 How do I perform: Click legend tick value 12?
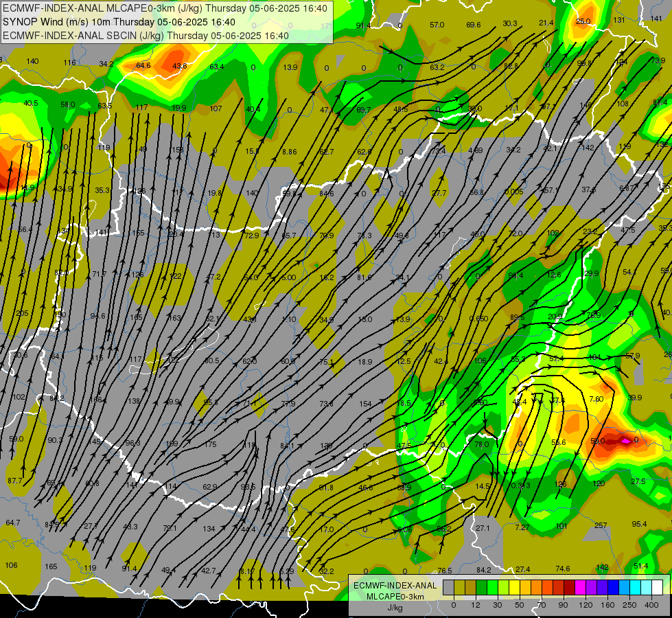coord(476,605)
